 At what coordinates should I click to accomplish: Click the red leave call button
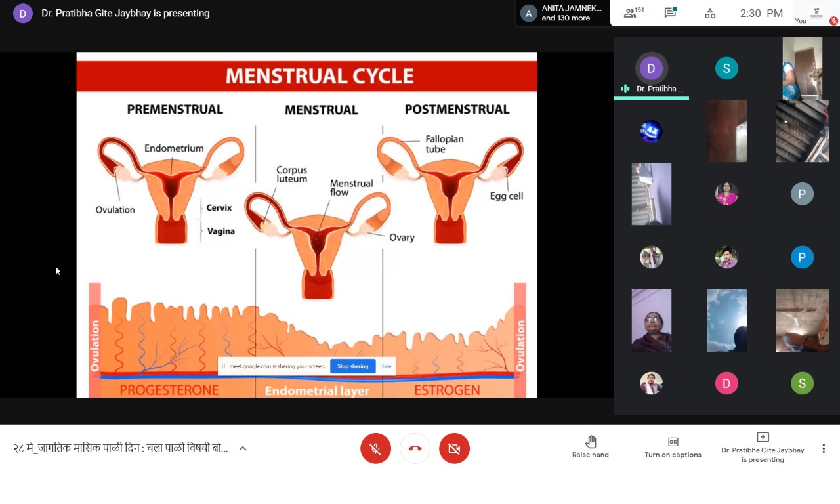tap(415, 449)
